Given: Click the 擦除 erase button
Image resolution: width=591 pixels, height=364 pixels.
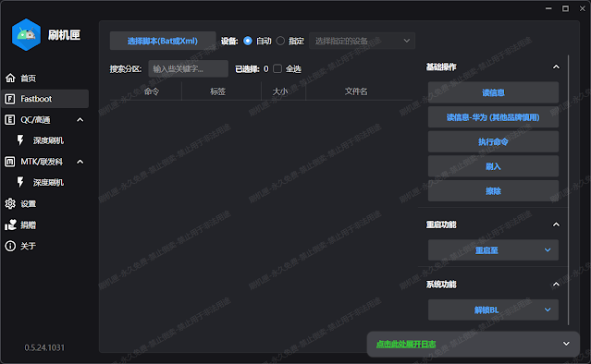Looking at the screenshot, I should 493,191.
